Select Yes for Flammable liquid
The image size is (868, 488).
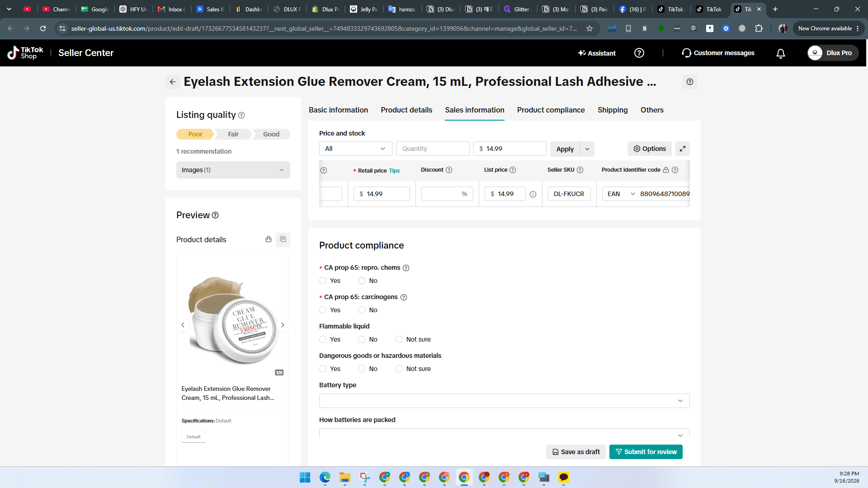(x=323, y=339)
